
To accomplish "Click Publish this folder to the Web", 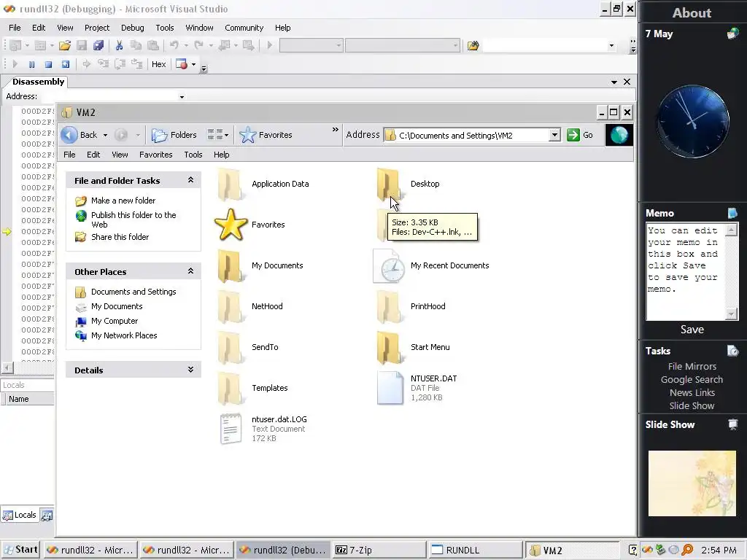I will (x=133, y=219).
